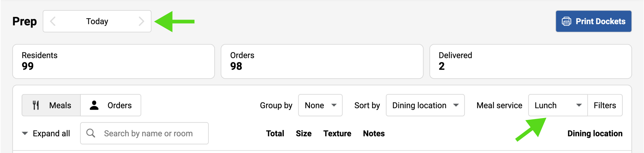The image size is (644, 153).
Task: Go to next day with right chevron
Action: click(141, 22)
